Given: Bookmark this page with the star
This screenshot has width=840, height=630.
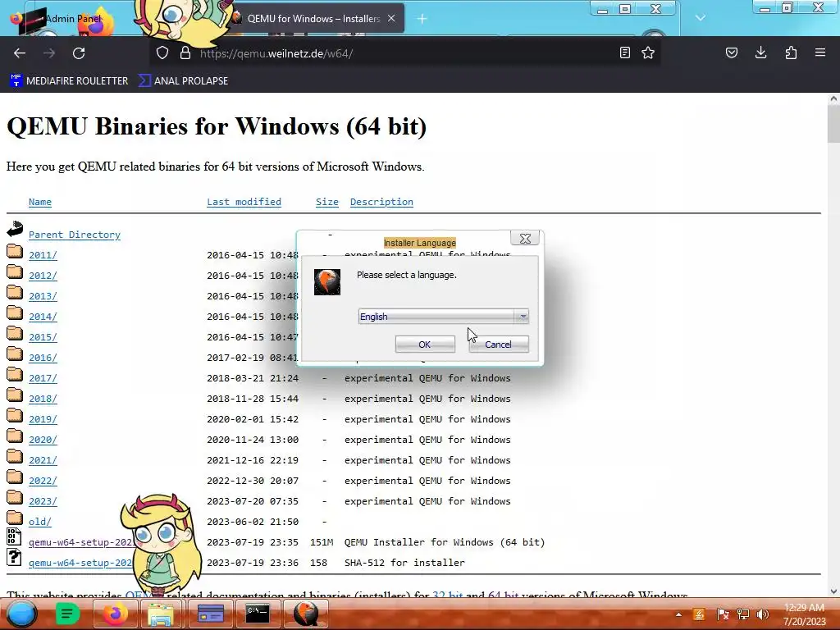Looking at the screenshot, I should click(648, 52).
